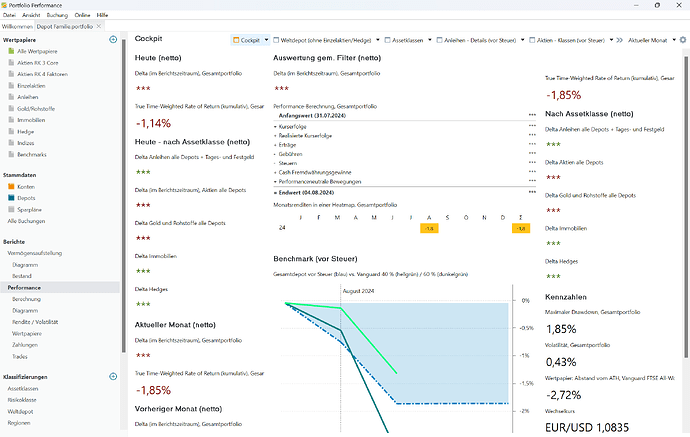Click the Konten orange icon
The height and width of the screenshot is (437, 690).
[11, 187]
